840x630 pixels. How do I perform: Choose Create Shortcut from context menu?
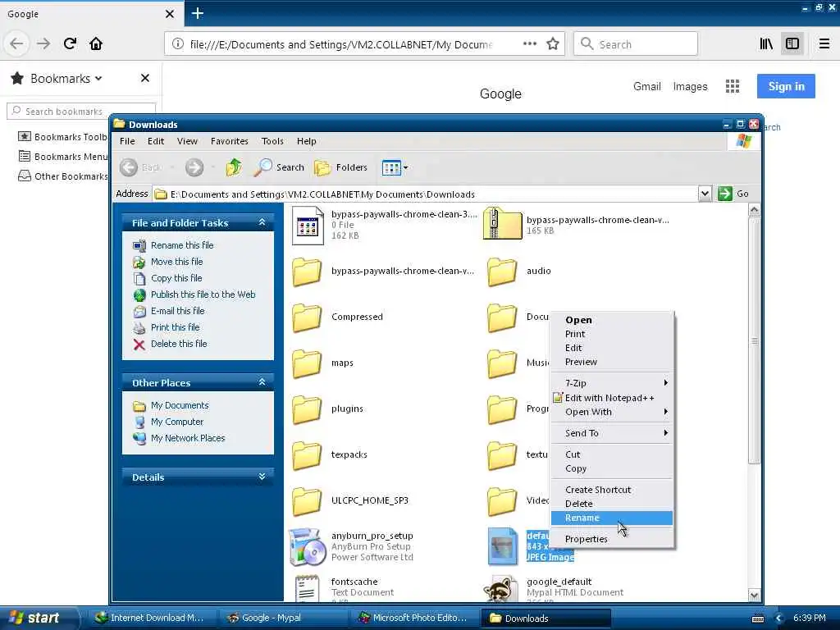coord(612,490)
